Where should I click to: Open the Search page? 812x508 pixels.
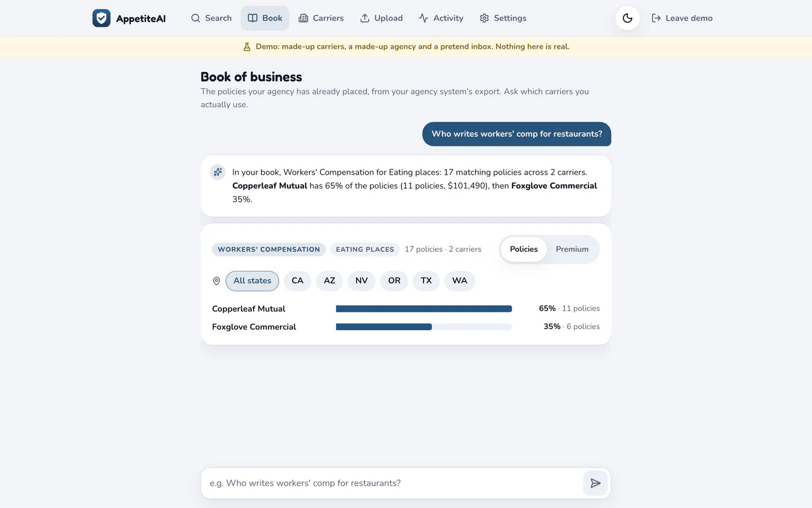click(211, 18)
